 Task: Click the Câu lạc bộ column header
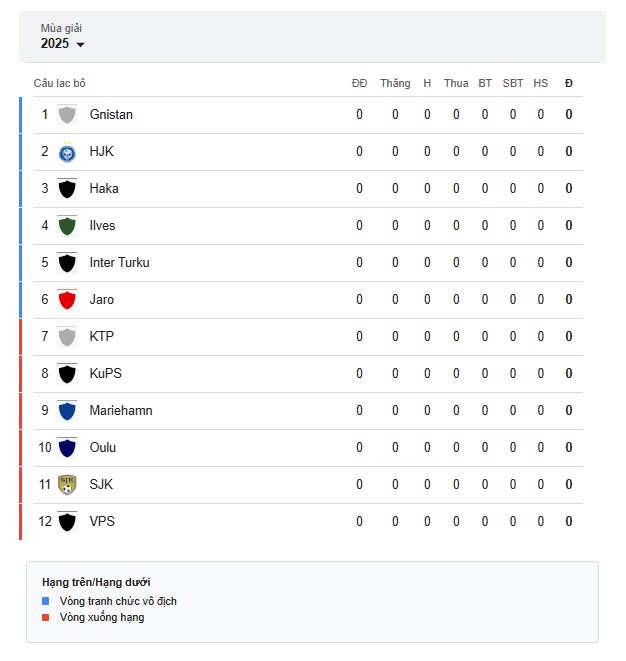tap(59, 83)
